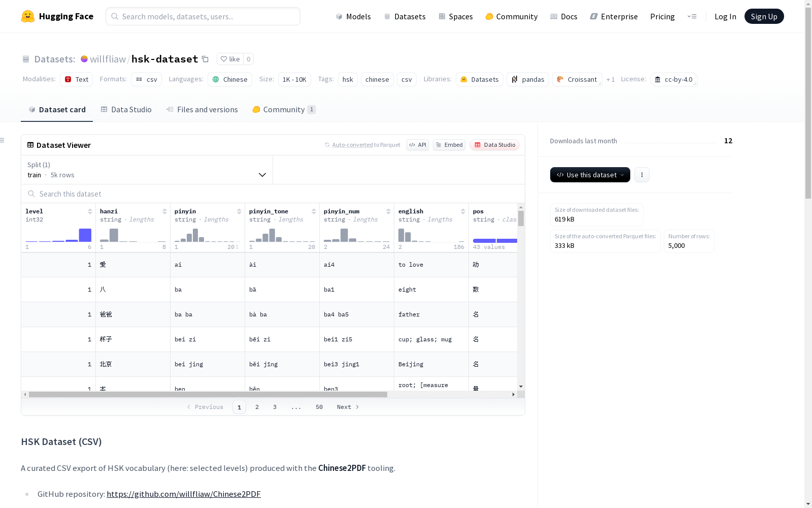Click the willfliaw user avatar

click(84, 59)
